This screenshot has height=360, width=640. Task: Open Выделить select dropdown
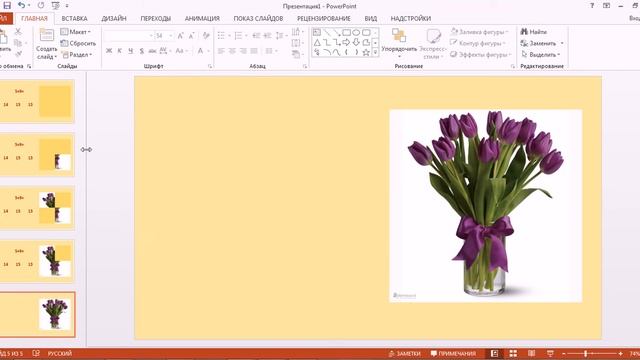[x=540, y=54]
